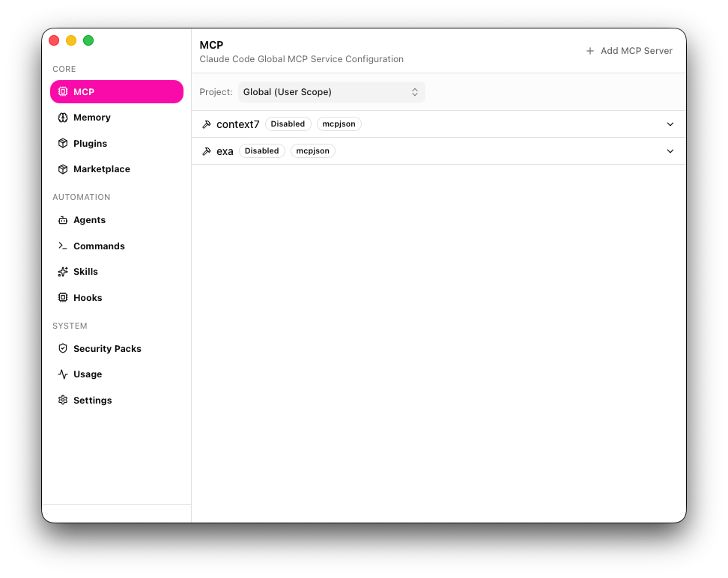
Task: Select the MCP sidebar item
Action: [x=117, y=91]
